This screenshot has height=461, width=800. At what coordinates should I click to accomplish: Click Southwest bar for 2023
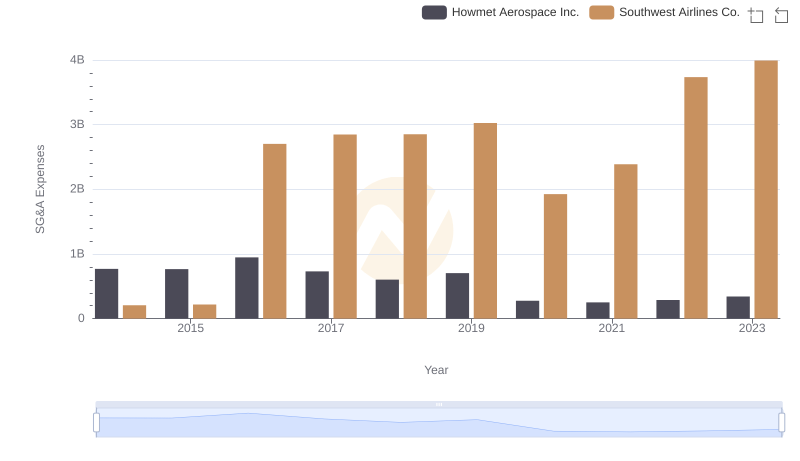tap(766, 189)
